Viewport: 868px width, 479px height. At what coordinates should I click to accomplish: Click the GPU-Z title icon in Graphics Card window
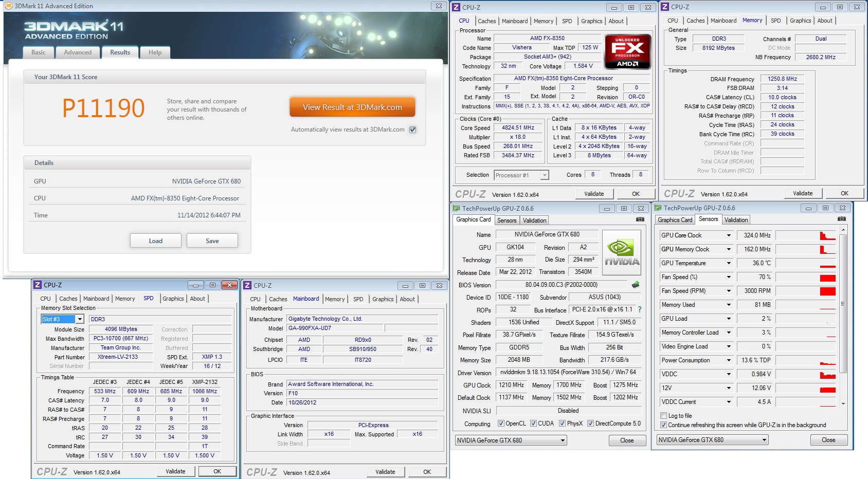tap(456, 209)
